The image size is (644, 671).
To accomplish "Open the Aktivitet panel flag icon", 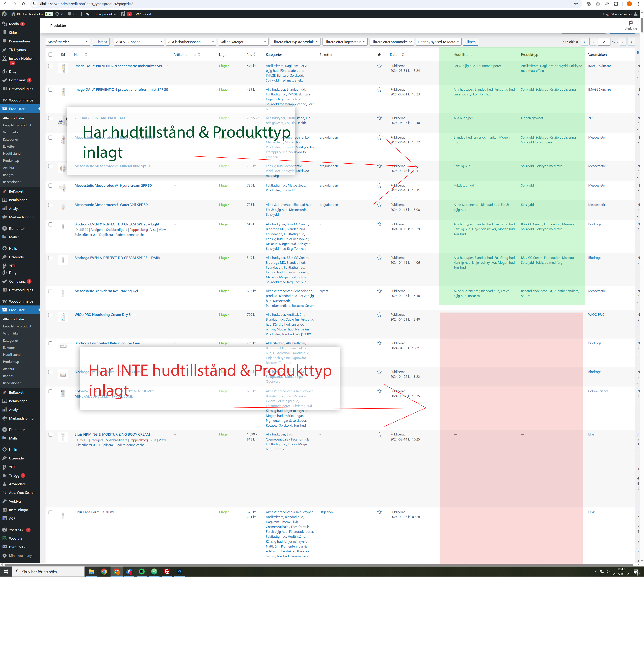I will [631, 23].
